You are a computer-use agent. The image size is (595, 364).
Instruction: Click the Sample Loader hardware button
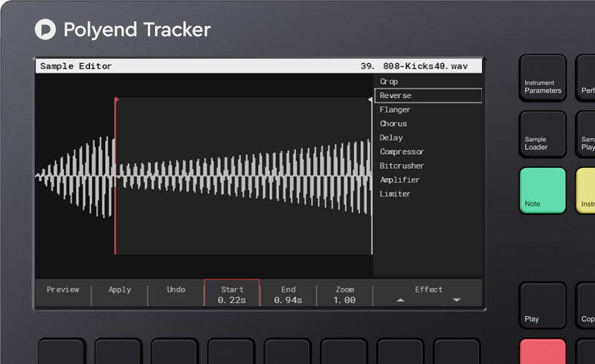[x=543, y=134]
